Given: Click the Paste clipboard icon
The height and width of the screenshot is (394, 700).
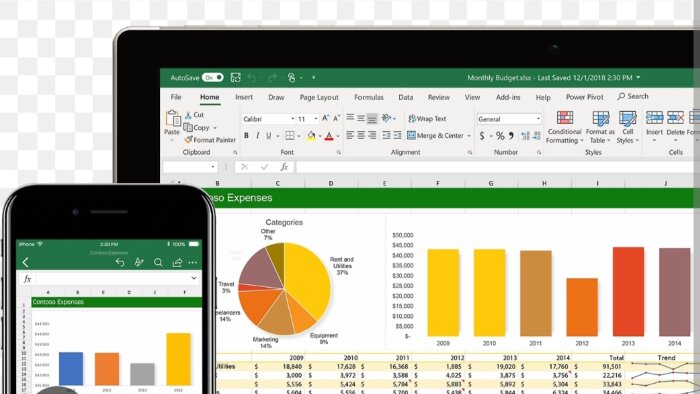Looking at the screenshot, I should (172, 119).
